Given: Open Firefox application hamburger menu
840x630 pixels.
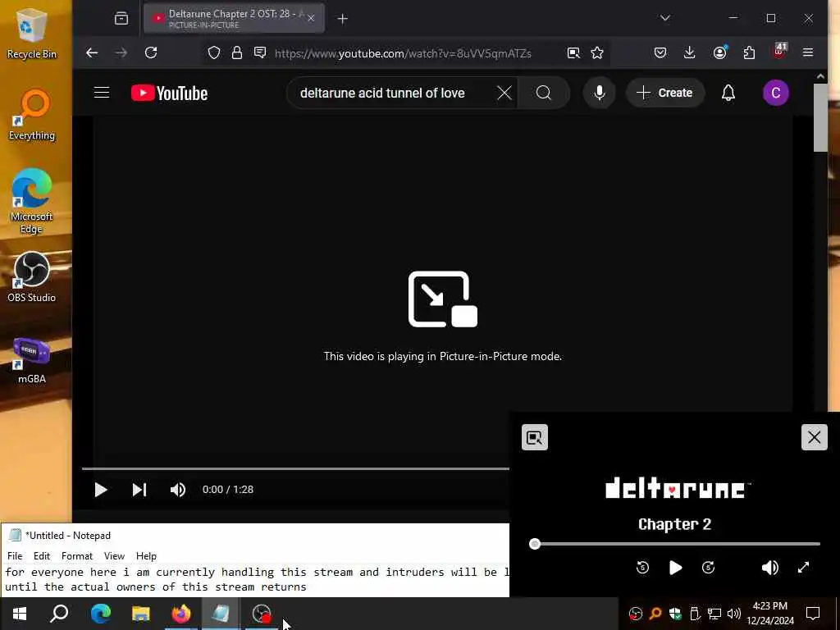Looking at the screenshot, I should pyautogui.click(x=808, y=52).
